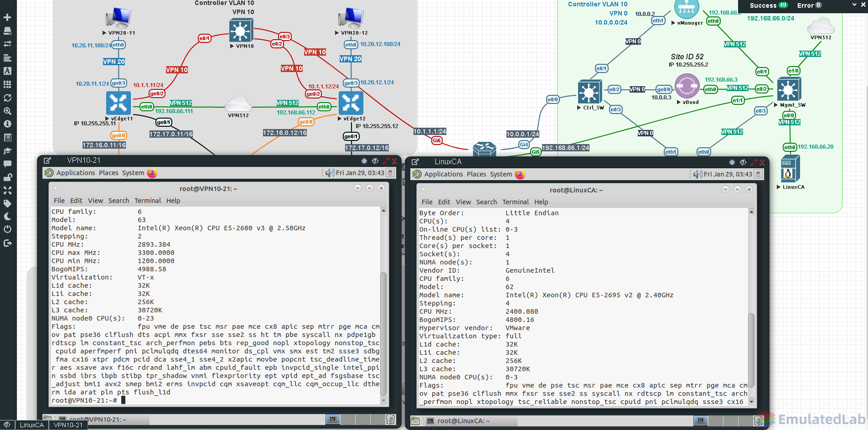Click the LinuxCA terminal vertical scrollbar
The width and height of the screenshot is (868, 430).
(751, 350)
